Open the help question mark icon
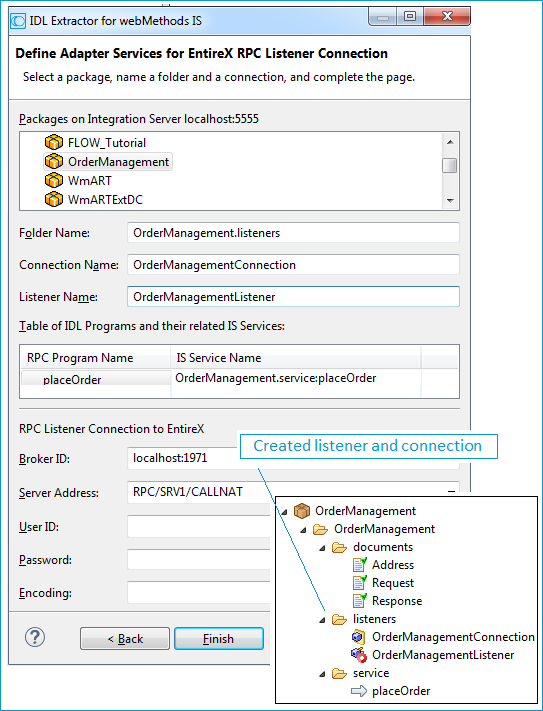543x711 pixels. [35, 637]
